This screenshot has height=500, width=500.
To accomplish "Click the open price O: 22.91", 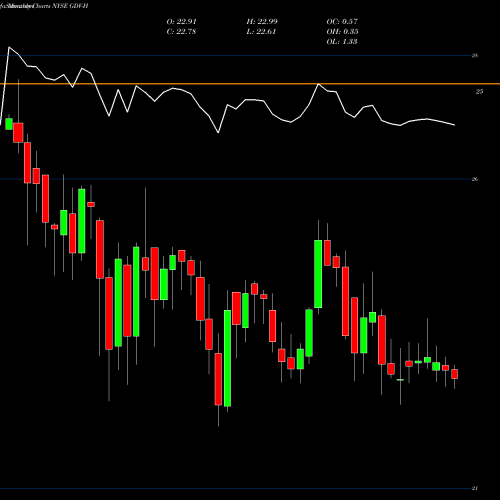I will 181,22.
